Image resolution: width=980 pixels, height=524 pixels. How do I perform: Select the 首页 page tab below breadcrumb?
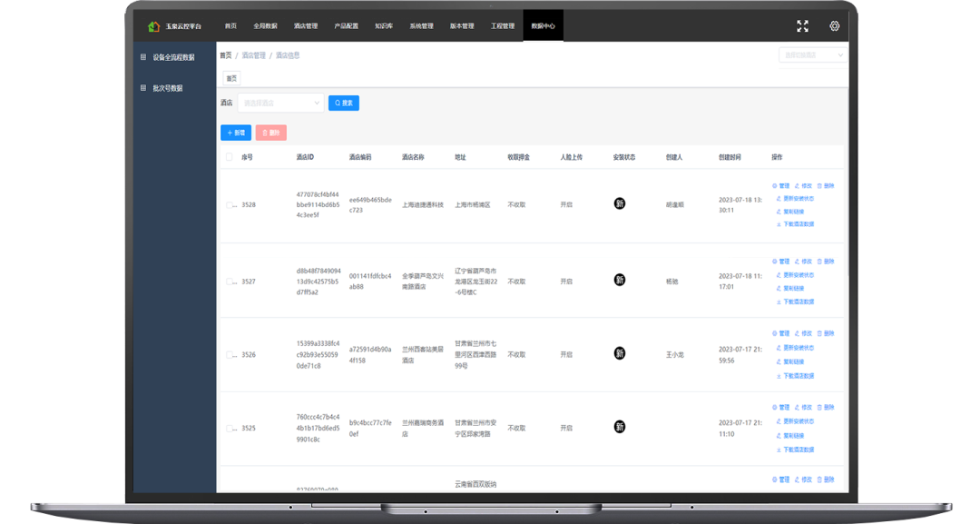point(231,78)
